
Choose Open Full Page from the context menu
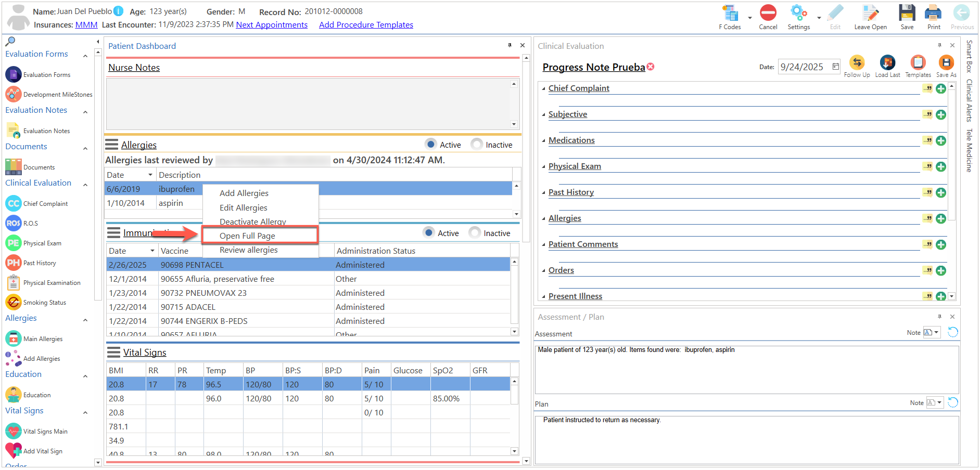pos(260,236)
